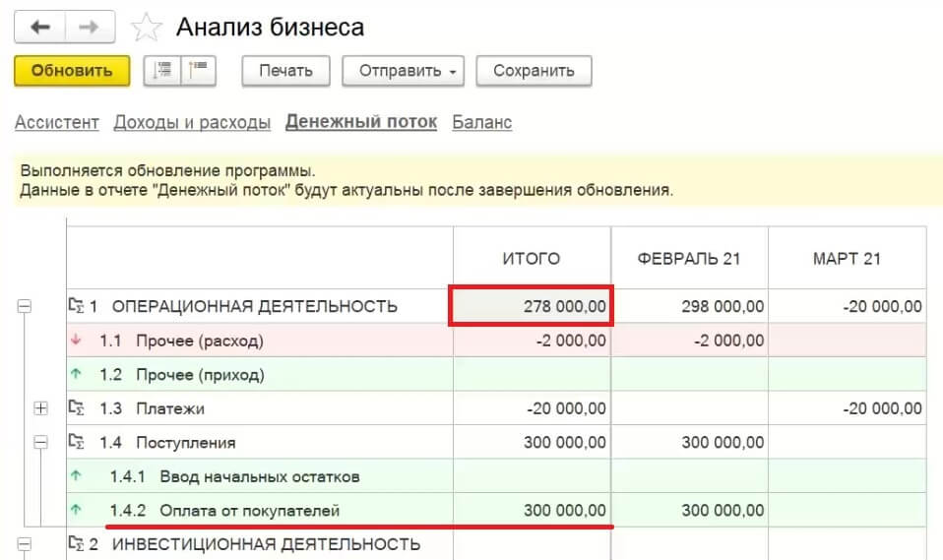The height and width of the screenshot is (560, 943).
Task: Select Платежи ИТОГО -20 000,00 cell
Action: 532,408
